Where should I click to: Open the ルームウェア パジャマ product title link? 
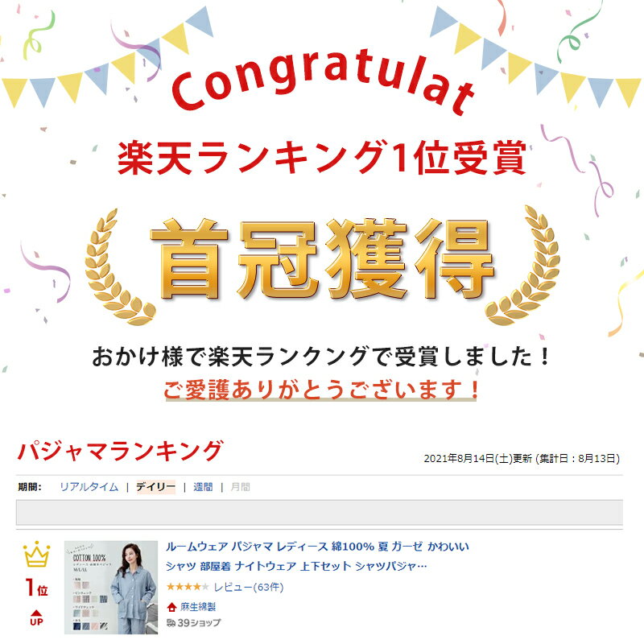[x=317, y=556]
